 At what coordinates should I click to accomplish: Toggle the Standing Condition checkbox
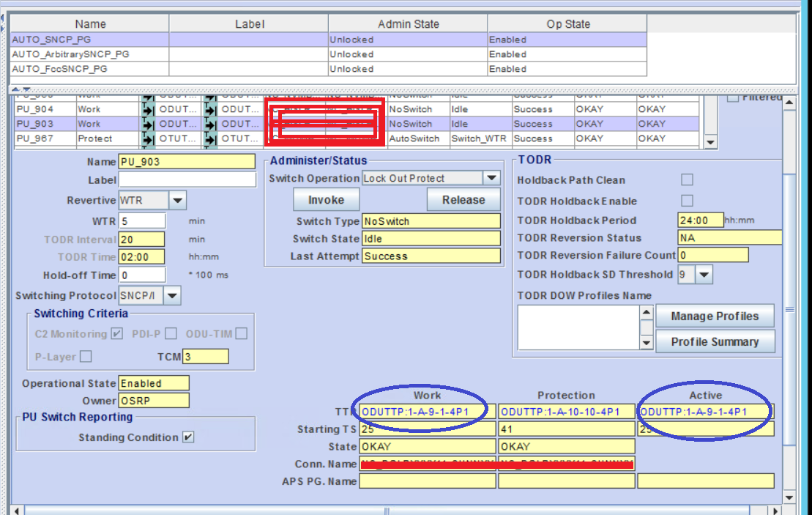(188, 437)
